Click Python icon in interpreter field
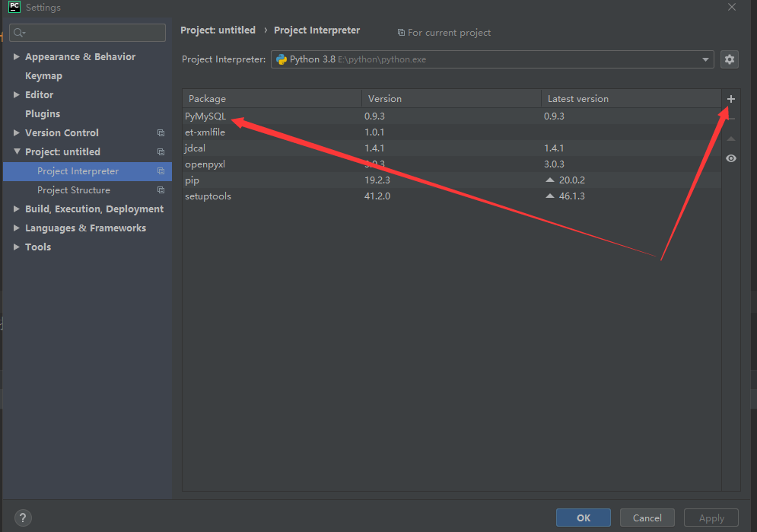Screen dimensions: 757x532 [x=281, y=59]
